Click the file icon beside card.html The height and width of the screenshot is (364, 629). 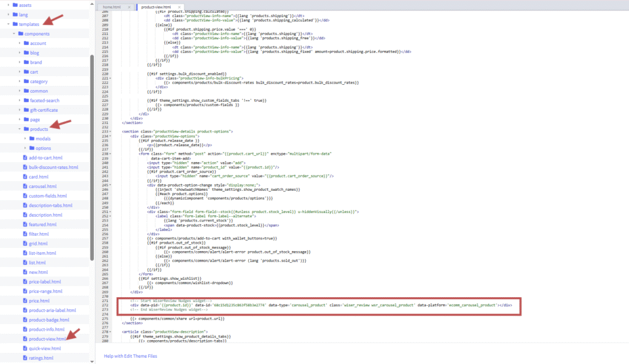point(25,177)
